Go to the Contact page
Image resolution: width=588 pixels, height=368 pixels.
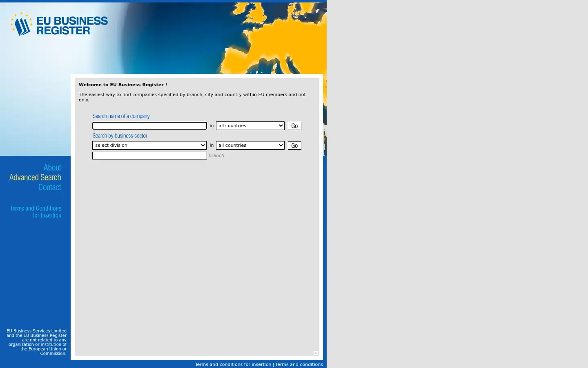50,187
